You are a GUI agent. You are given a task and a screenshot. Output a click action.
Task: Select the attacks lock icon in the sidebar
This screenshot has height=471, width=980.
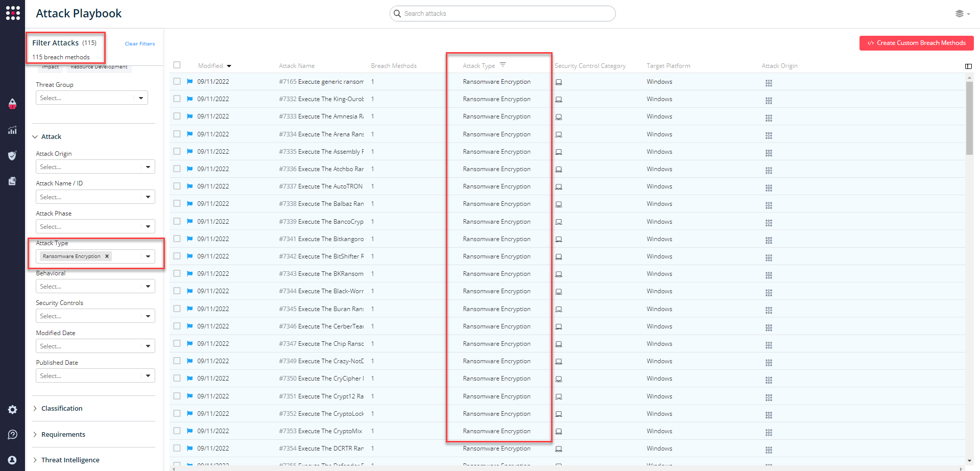(12, 104)
